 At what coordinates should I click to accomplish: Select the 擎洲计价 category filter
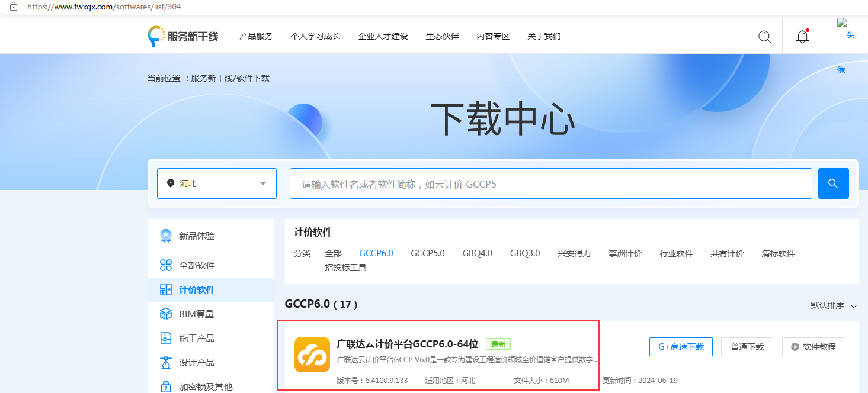tap(625, 253)
